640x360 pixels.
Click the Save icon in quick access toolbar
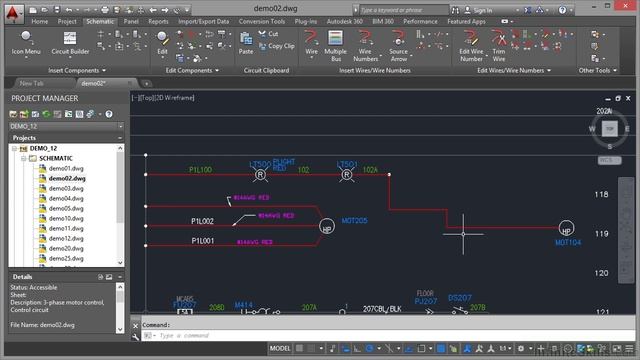point(57,10)
